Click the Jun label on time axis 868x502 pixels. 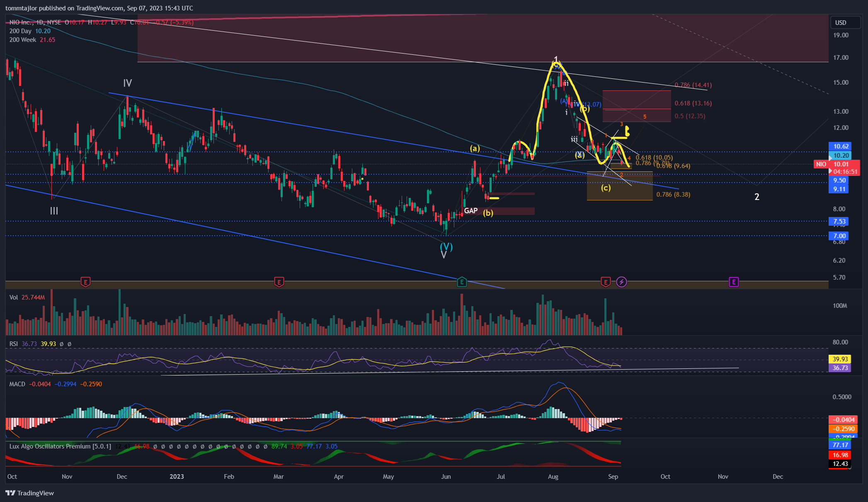[x=446, y=477]
